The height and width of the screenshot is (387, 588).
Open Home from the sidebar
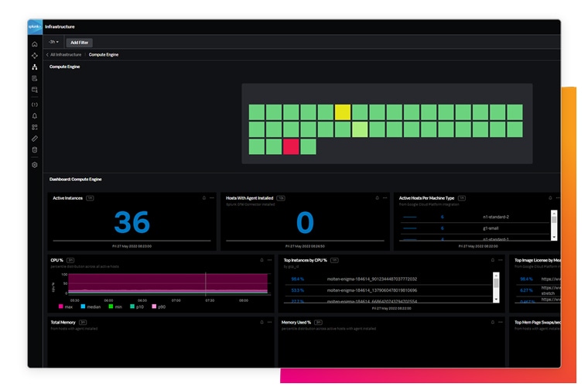(x=35, y=44)
